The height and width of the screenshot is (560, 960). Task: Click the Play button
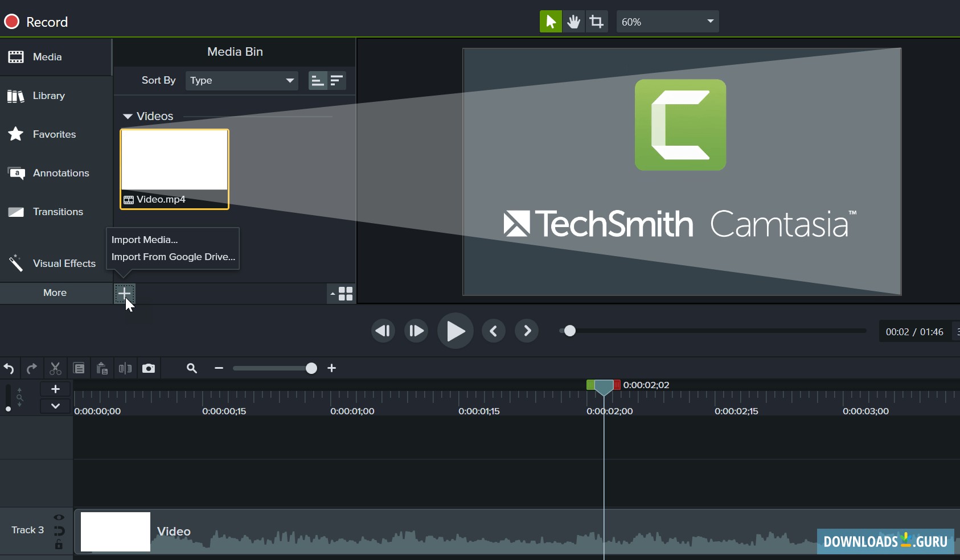pyautogui.click(x=455, y=331)
